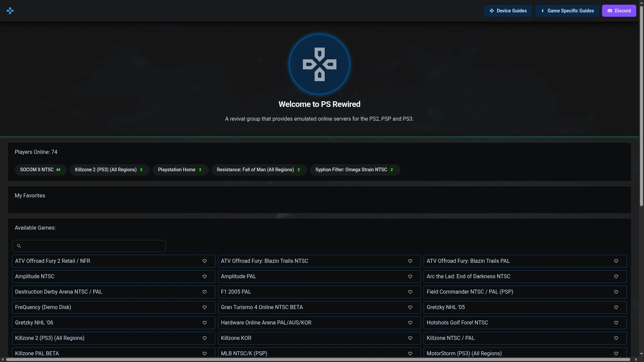Screen dimensions: 644x362
Task: Click the My Favorites heading
Action: click(30, 196)
